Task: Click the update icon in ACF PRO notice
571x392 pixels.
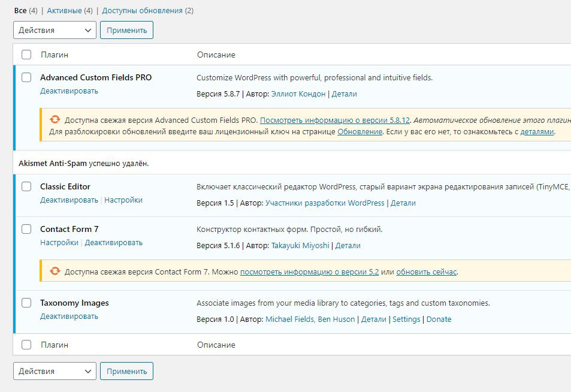Action: click(x=55, y=119)
